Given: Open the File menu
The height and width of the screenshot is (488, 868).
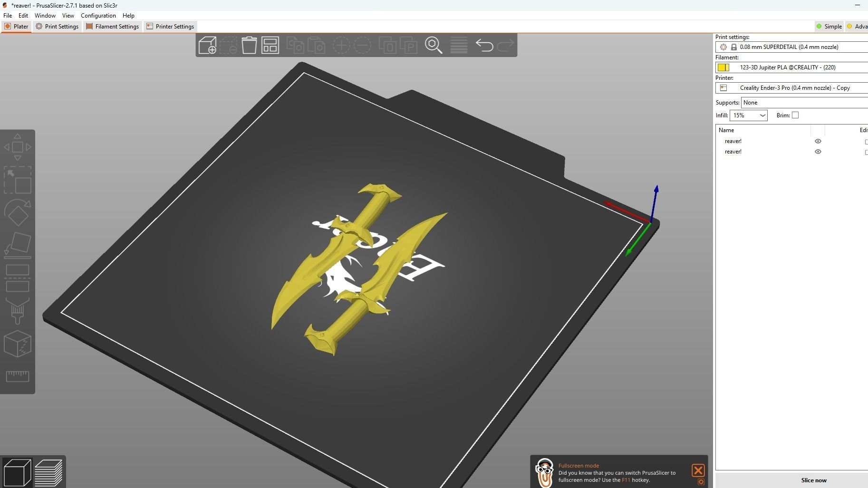Looking at the screenshot, I should pos(8,16).
